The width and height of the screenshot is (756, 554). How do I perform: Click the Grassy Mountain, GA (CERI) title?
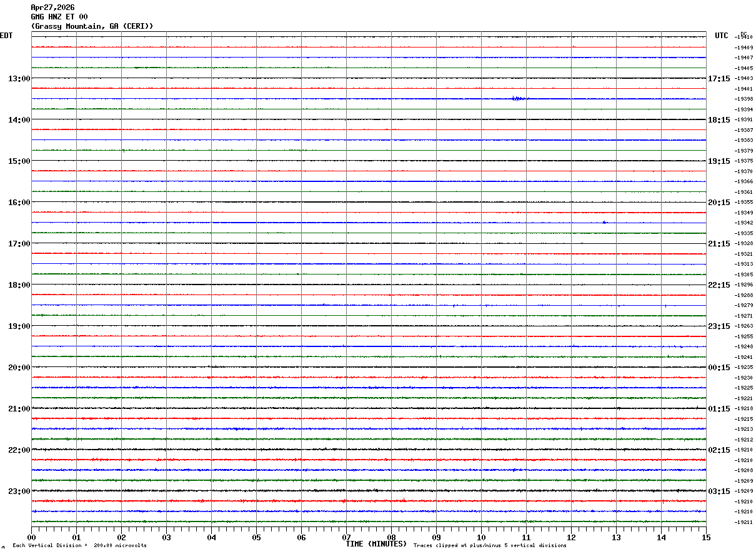coord(92,26)
